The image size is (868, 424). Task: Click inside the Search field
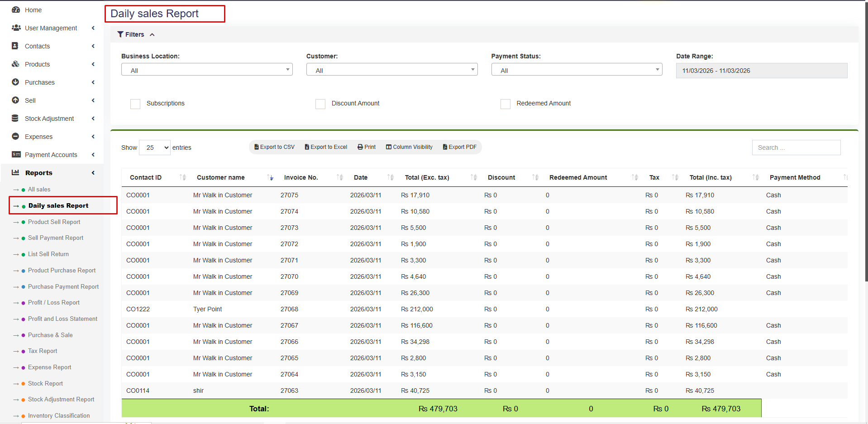[796, 147]
